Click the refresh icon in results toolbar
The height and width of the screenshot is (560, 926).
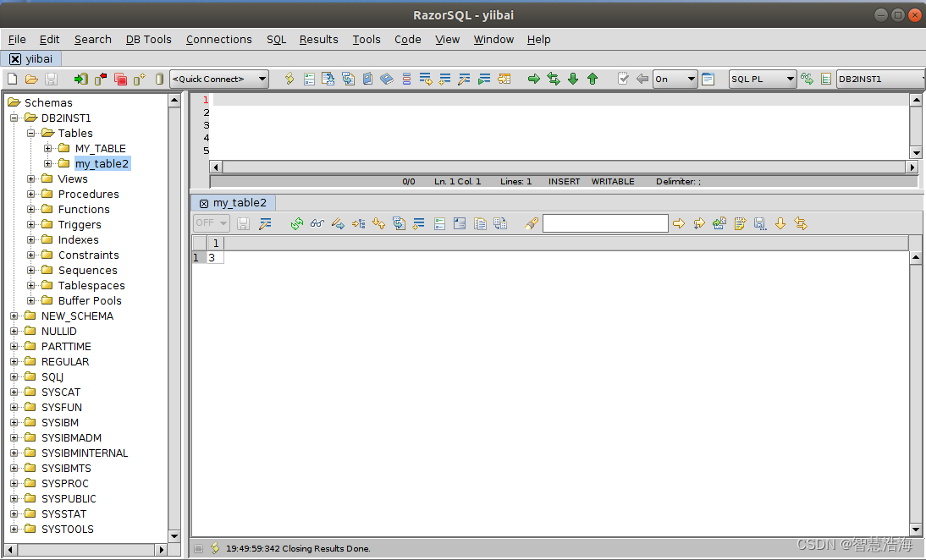[295, 222]
